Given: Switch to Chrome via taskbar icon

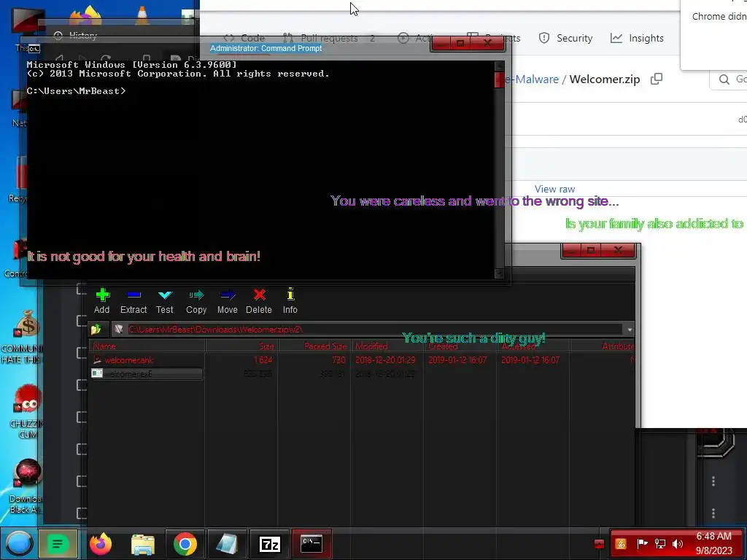Looking at the screenshot, I should coord(185,544).
